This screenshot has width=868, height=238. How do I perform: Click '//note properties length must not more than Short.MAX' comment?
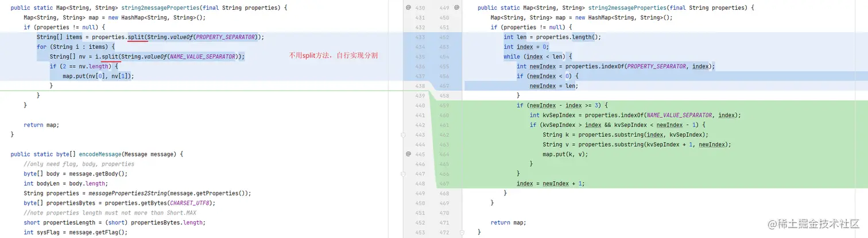[x=110, y=213]
